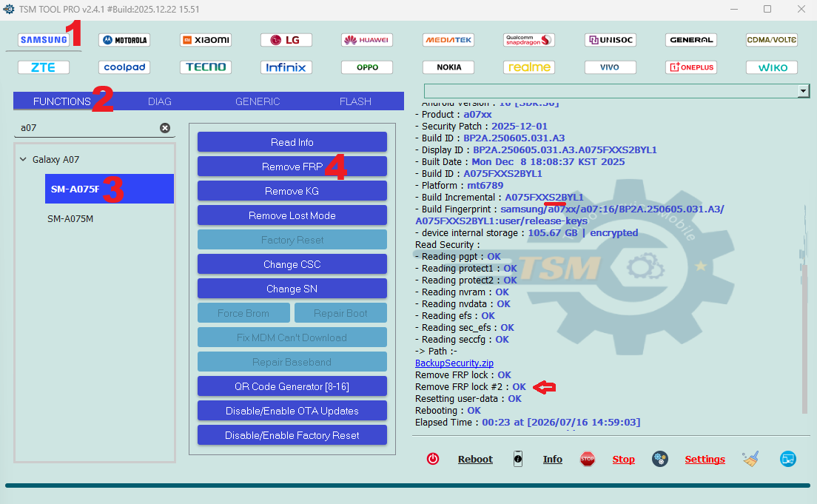This screenshot has height=504, width=817.
Task: Pick the LG brand logo
Action: (x=286, y=40)
